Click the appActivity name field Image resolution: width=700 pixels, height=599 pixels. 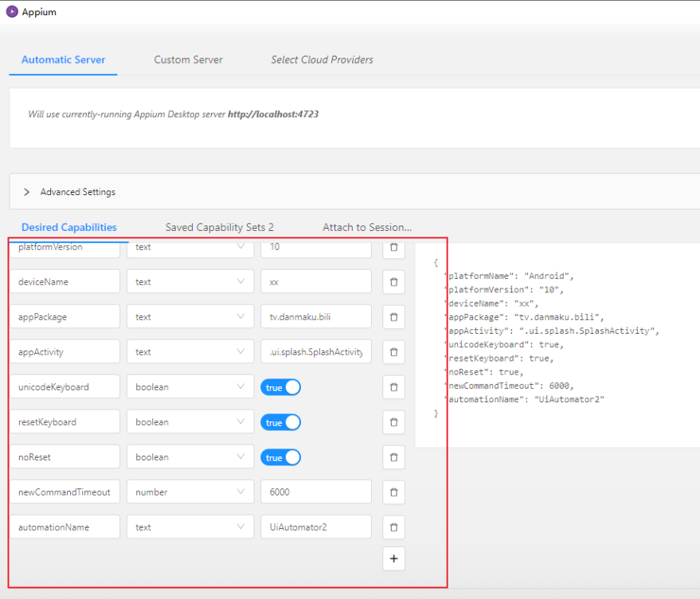tap(65, 352)
